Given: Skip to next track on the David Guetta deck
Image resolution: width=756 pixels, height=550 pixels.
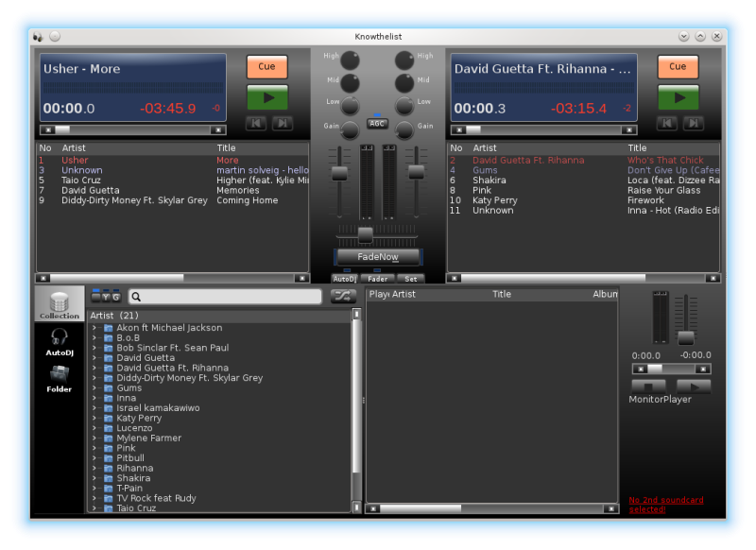Looking at the screenshot, I should pyautogui.click(x=694, y=124).
